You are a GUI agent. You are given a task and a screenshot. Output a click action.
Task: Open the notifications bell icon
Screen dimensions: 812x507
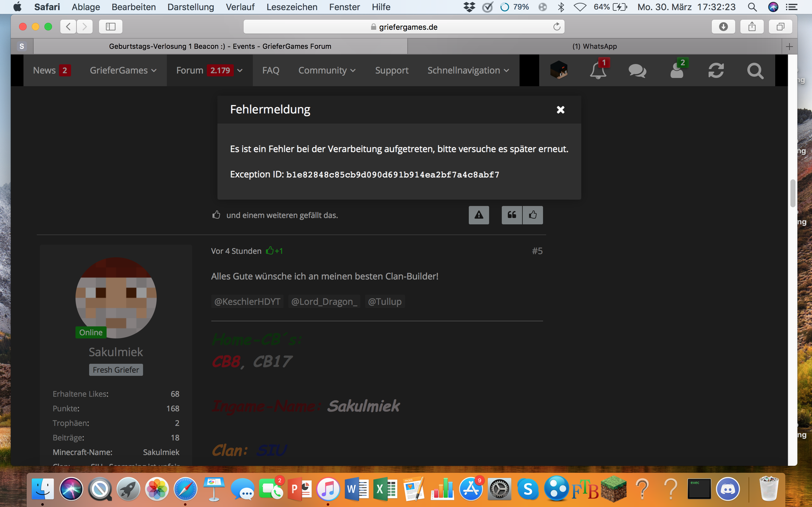[598, 70]
